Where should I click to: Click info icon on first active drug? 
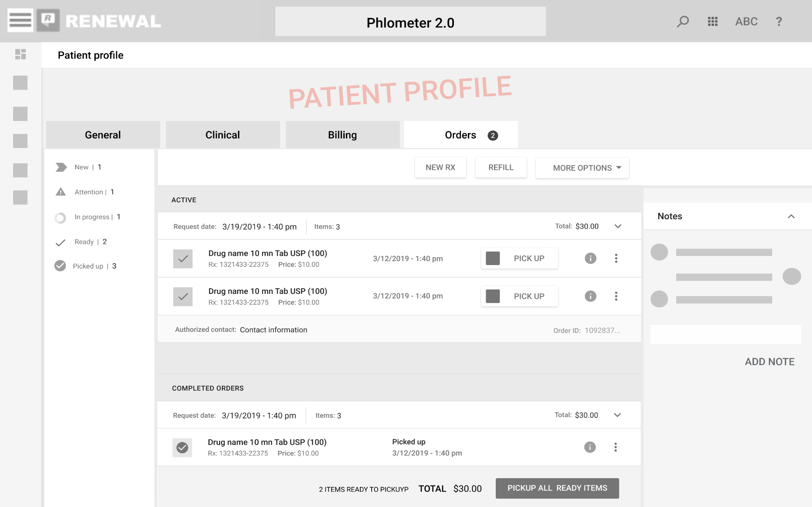click(x=590, y=259)
